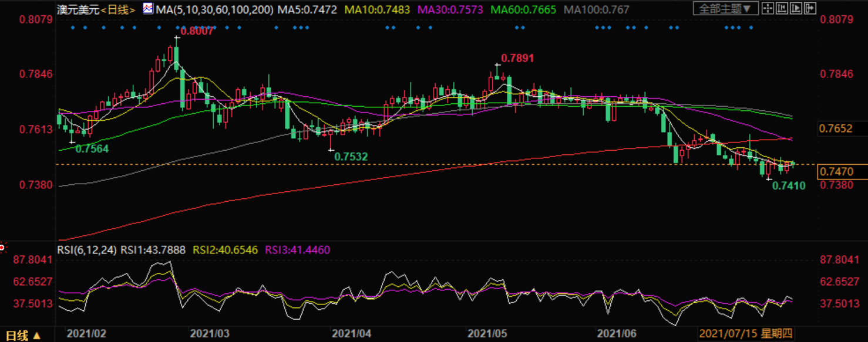Select the 0.7410 low price marker
The image size is (868, 342).
tap(788, 186)
